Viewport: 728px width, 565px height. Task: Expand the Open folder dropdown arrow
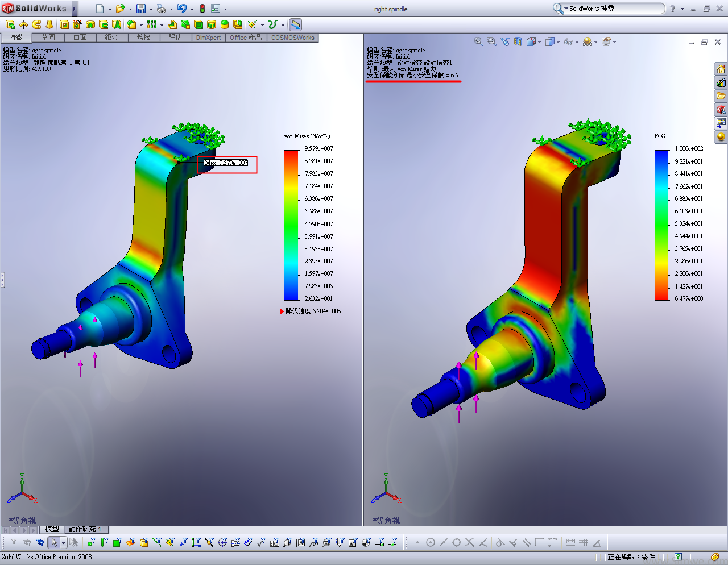[130, 9]
